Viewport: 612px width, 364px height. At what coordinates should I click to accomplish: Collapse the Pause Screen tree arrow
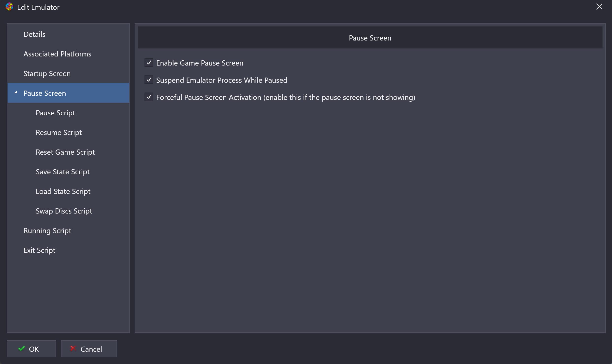pos(16,93)
